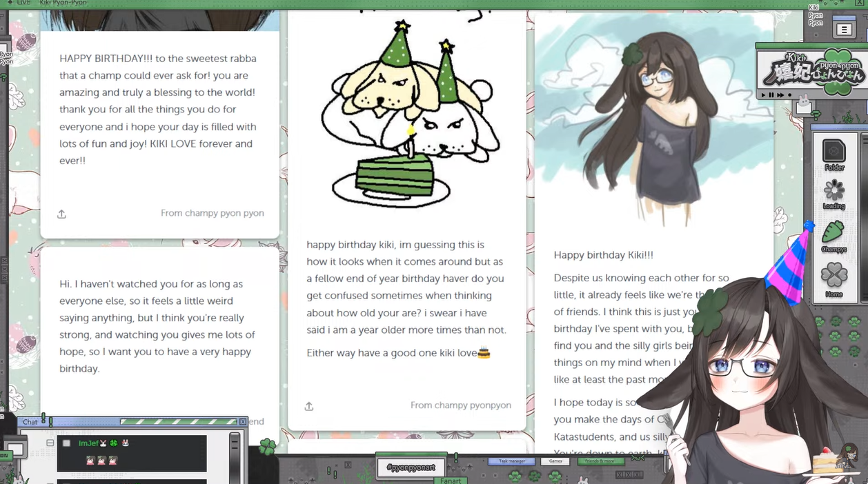868x484 pixels.
Task: Share the champy pyon pyon birthday card
Action: 61,214
